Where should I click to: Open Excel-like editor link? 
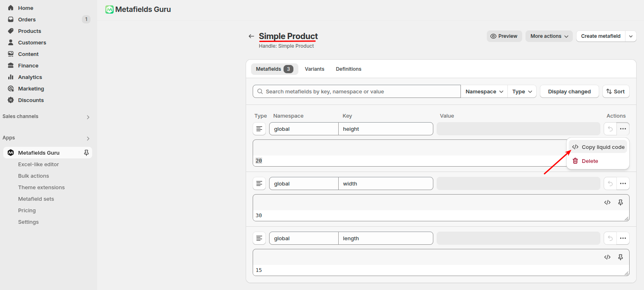tap(38, 164)
